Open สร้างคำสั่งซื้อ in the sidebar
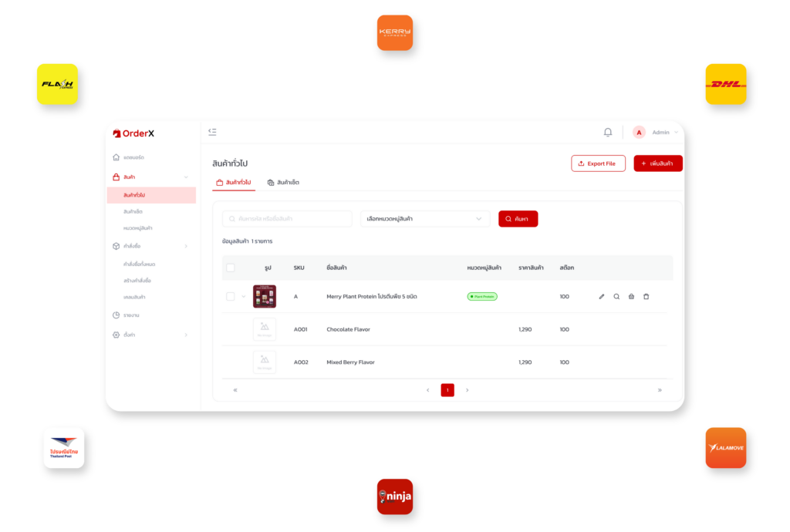Image resolution: width=790 pixels, height=532 pixels. point(137,281)
